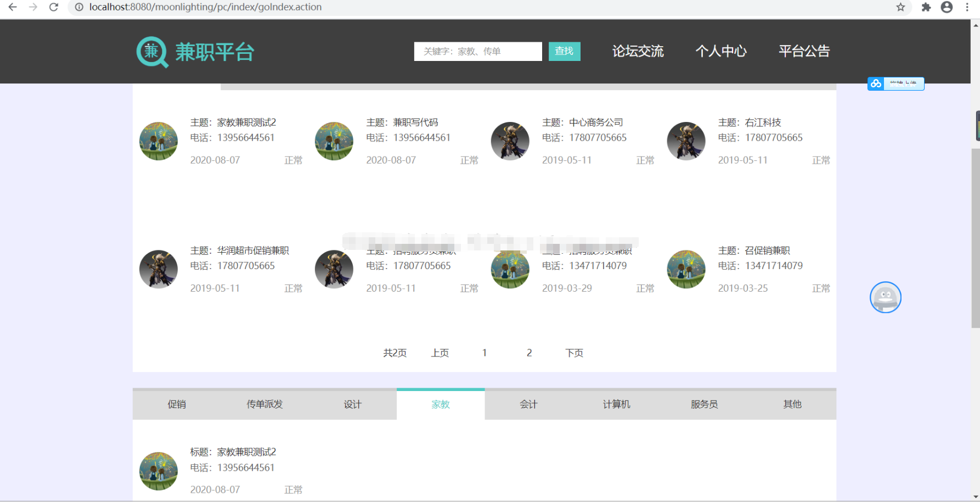Switch to the 设计 category tab
The image size is (980, 502).
tap(353, 404)
